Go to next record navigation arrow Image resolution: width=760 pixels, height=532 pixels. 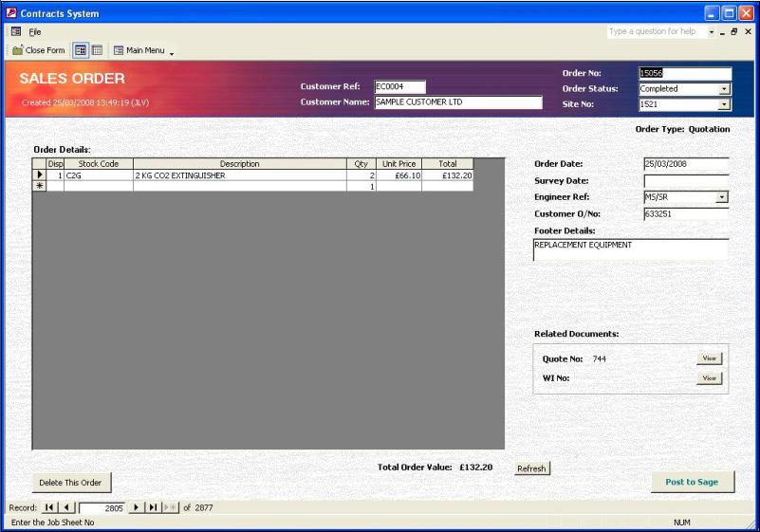click(x=136, y=508)
